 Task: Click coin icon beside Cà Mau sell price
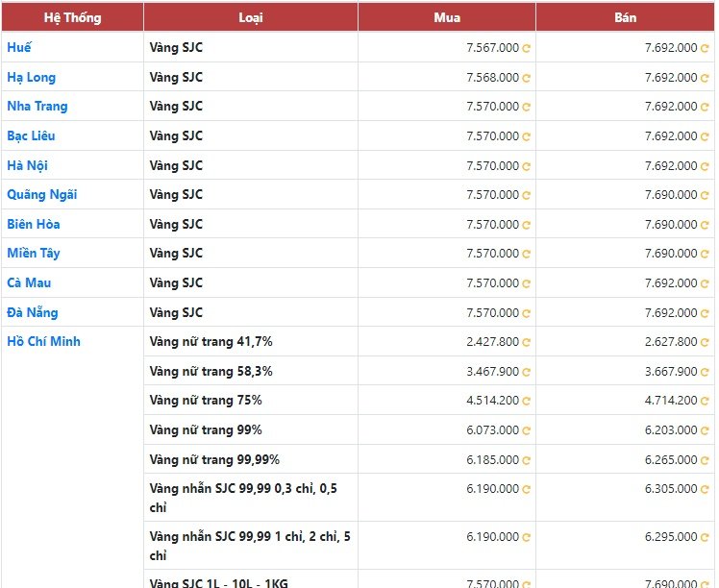705,283
